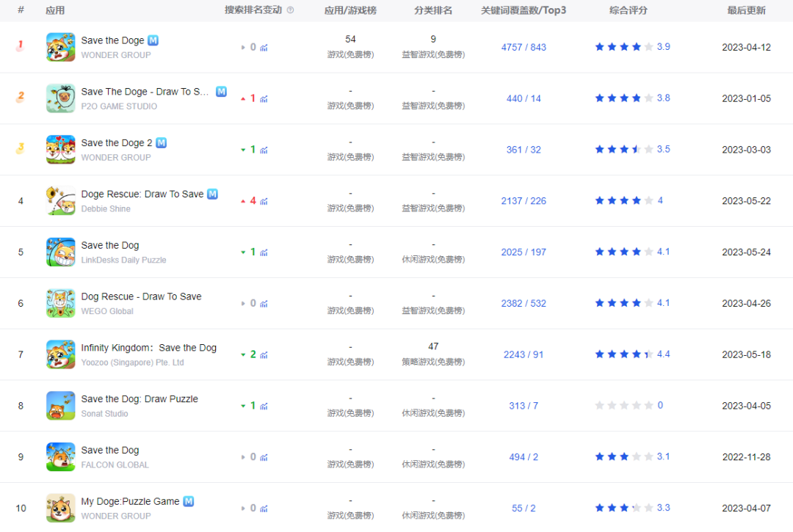Image resolution: width=793 pixels, height=532 pixels.
Task: Open My Doge:Puzzle Game title link
Action: 130,501
